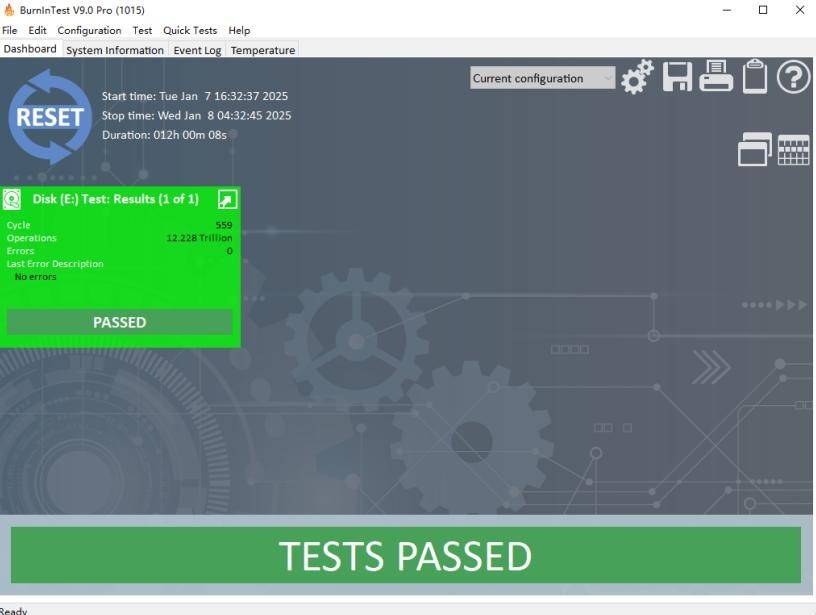Screen dimensions: 816x615
Task: Click the Start time line
Action: point(195,96)
